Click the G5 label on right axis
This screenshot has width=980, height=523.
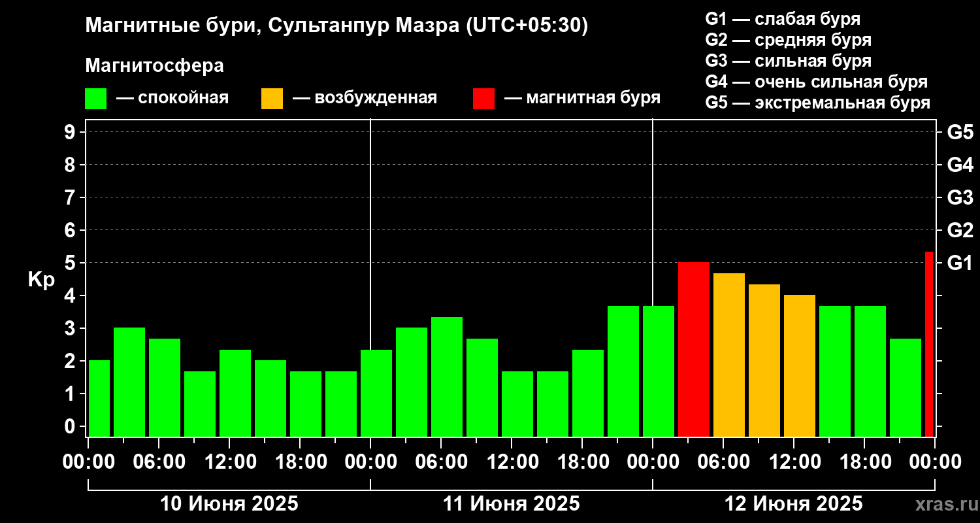click(x=960, y=132)
